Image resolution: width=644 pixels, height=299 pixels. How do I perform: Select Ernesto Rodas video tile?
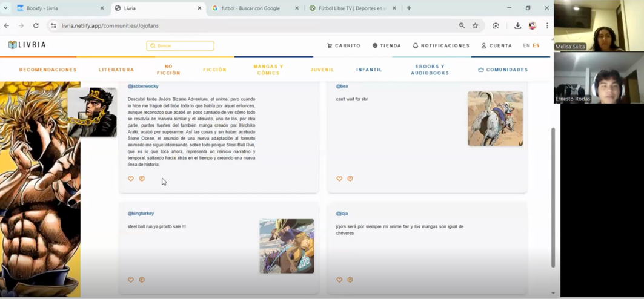coord(599,77)
